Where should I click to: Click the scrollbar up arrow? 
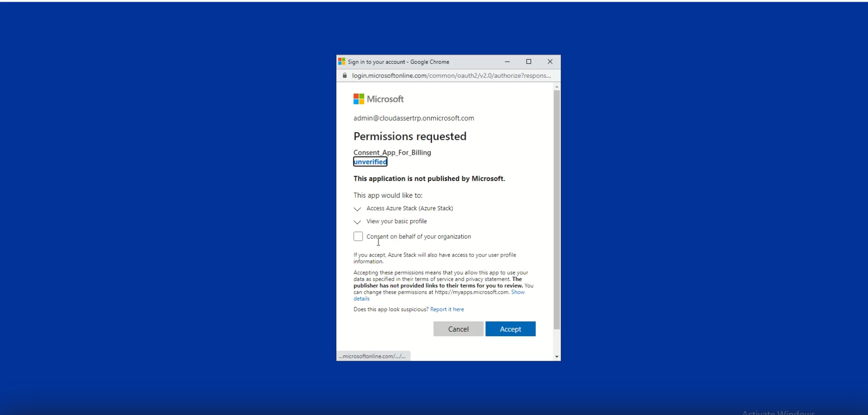point(557,87)
